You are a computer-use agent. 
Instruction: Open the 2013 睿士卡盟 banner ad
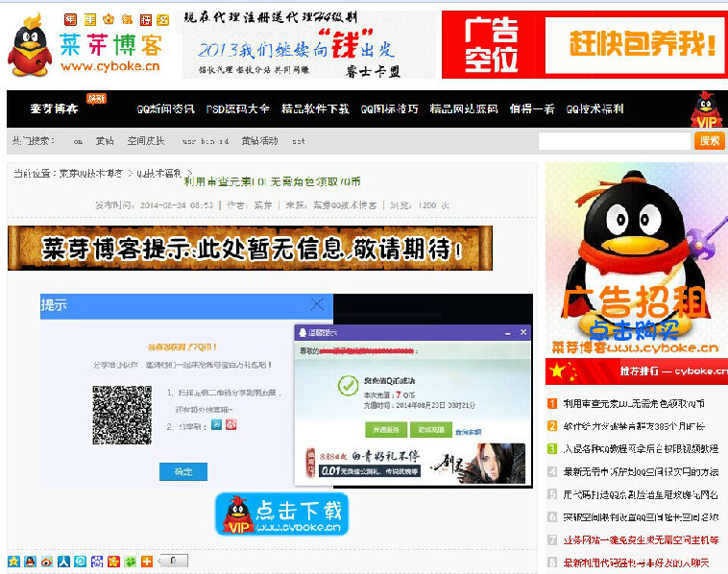coord(308,45)
